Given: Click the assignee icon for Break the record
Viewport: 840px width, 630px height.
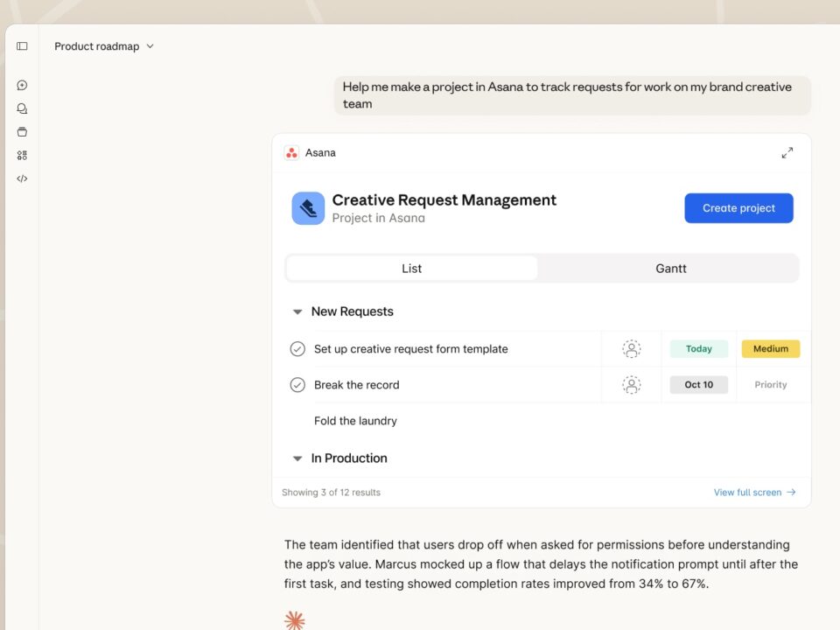Looking at the screenshot, I should pyautogui.click(x=631, y=385).
